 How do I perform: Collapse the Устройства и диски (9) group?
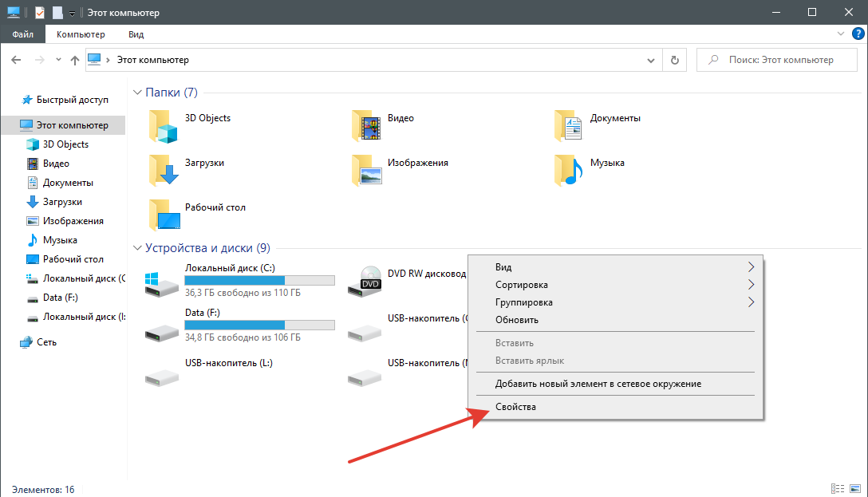click(x=138, y=248)
